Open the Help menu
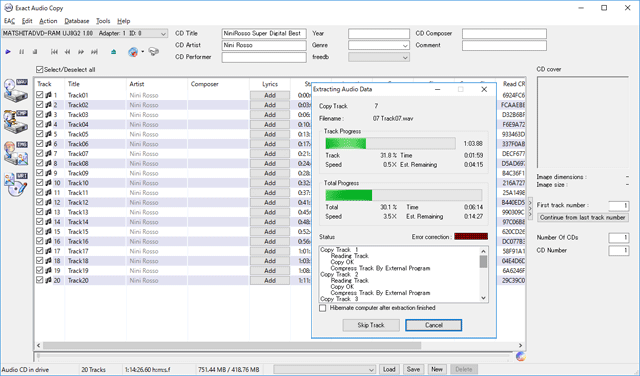 (124, 21)
